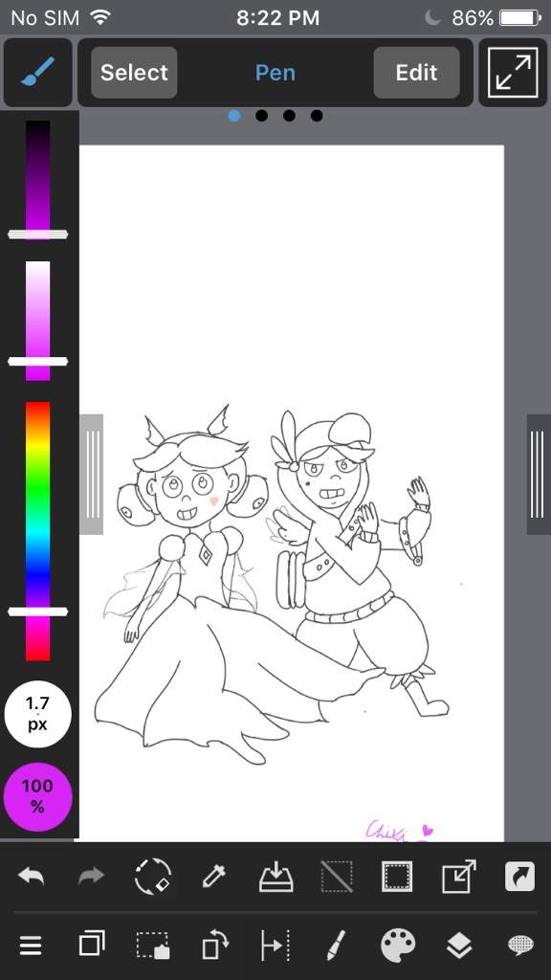Expand the right side panel handle

[539, 475]
